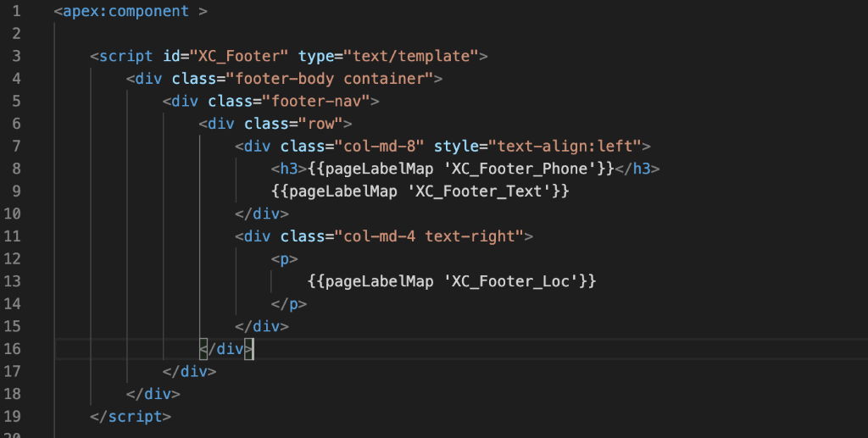Click the closing p tag on line 14
Viewport: 868px width, 438px height.
pos(289,304)
